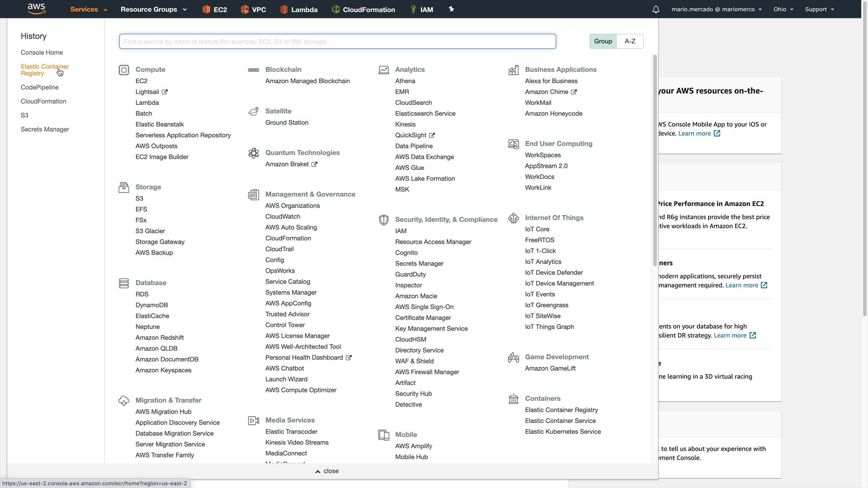Open the Lambda shortcut in top bar
Screen dimensions: 868x488
point(299,9)
